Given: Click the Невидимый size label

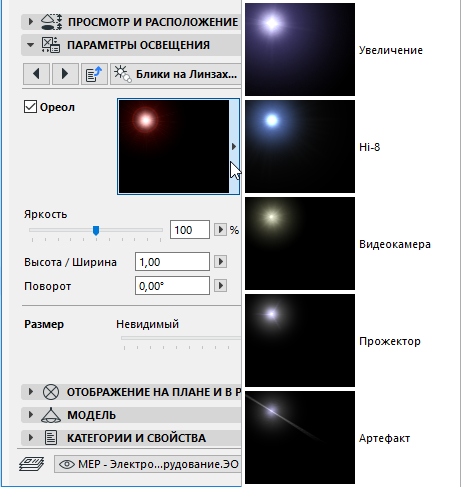Looking at the screenshot, I should pyautogui.click(x=147, y=324).
